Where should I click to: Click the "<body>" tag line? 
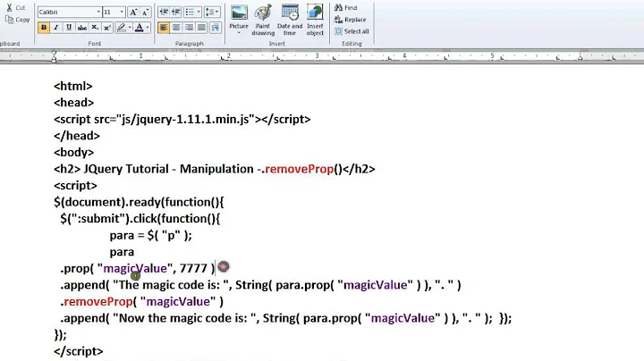coord(74,152)
